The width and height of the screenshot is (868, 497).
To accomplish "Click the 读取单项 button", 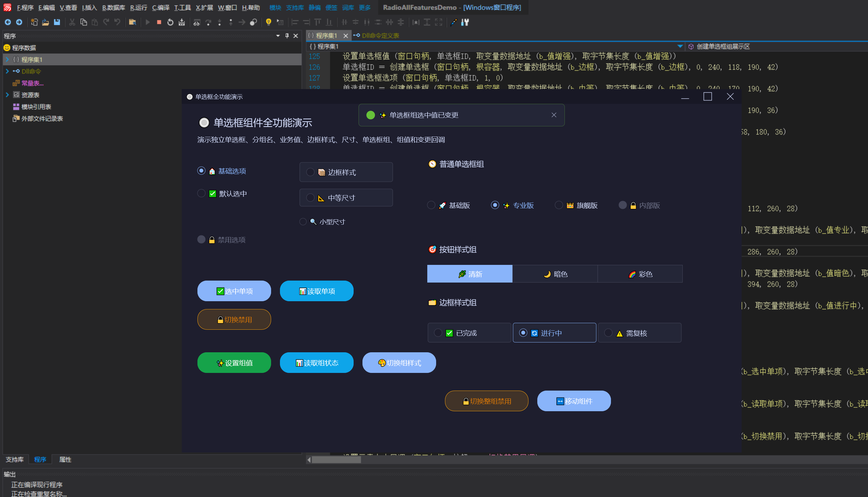I will 317,291.
